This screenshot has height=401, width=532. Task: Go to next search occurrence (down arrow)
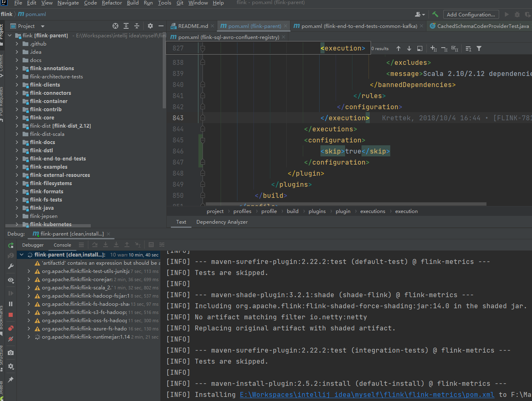[409, 48]
